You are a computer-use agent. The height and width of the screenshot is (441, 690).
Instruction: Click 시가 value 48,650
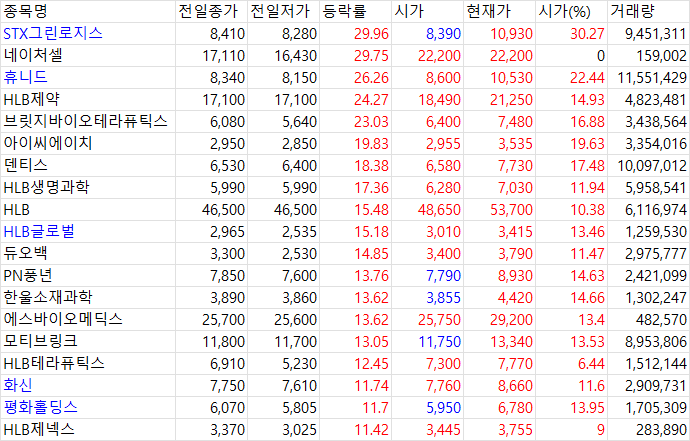coord(439,210)
